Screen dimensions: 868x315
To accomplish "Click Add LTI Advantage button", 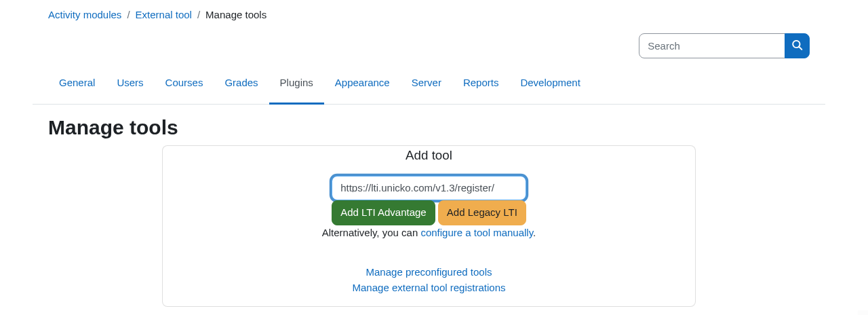I will point(383,212).
